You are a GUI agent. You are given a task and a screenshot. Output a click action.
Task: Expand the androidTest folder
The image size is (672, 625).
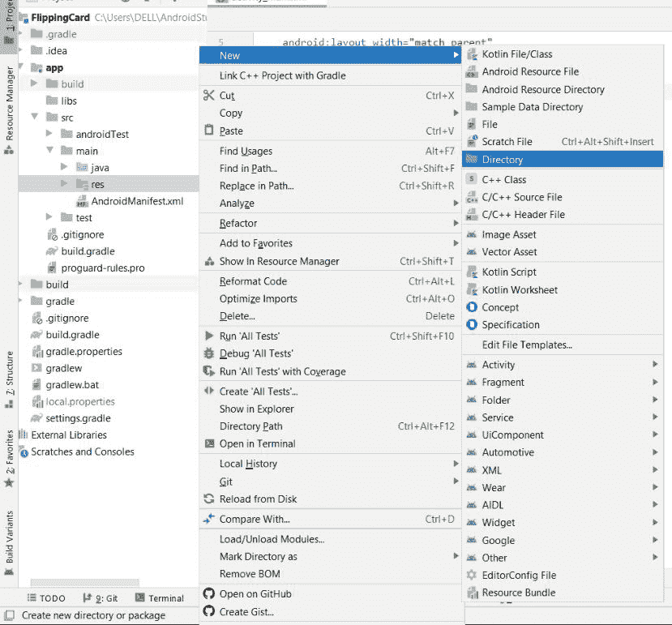50,135
